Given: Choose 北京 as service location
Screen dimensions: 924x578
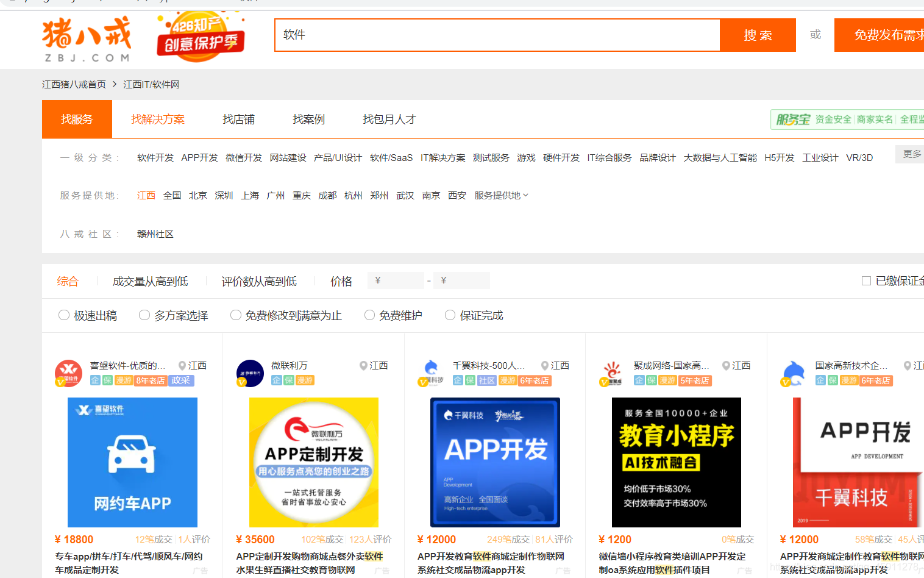Looking at the screenshot, I should point(198,196).
